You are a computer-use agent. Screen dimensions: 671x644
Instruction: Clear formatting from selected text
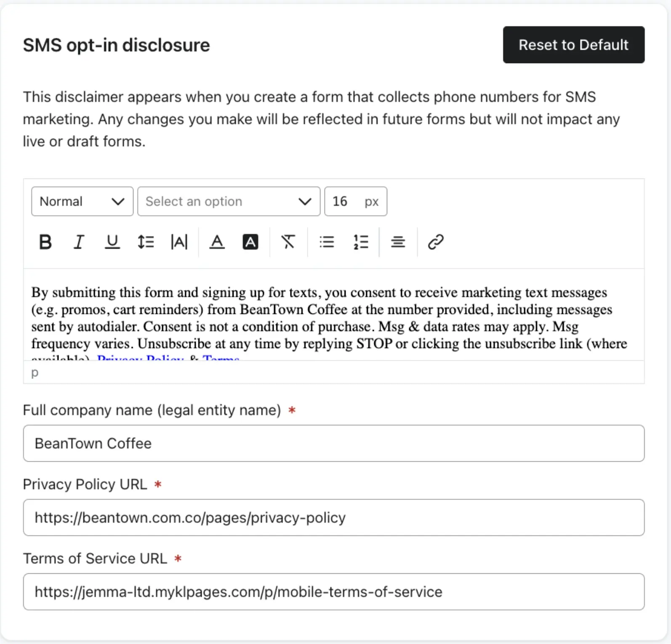[288, 242]
